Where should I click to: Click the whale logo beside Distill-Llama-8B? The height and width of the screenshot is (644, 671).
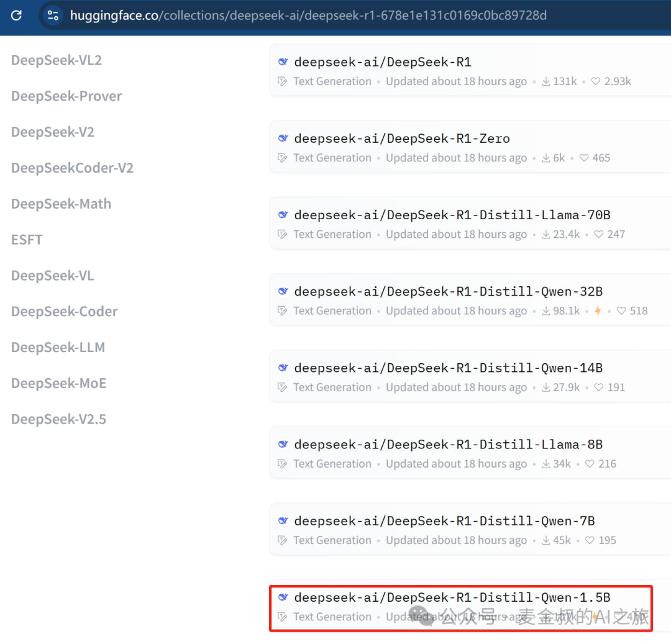click(x=283, y=445)
